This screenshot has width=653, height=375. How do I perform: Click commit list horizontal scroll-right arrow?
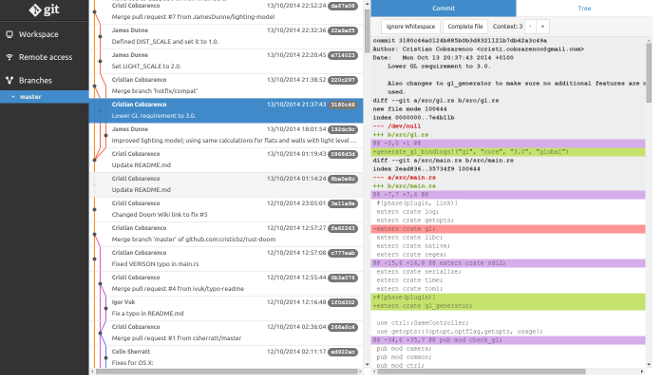[x=361, y=371]
